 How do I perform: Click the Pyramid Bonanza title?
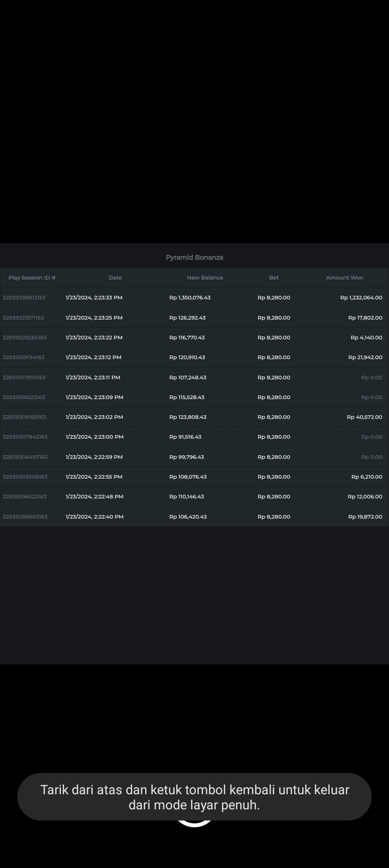coord(194,257)
